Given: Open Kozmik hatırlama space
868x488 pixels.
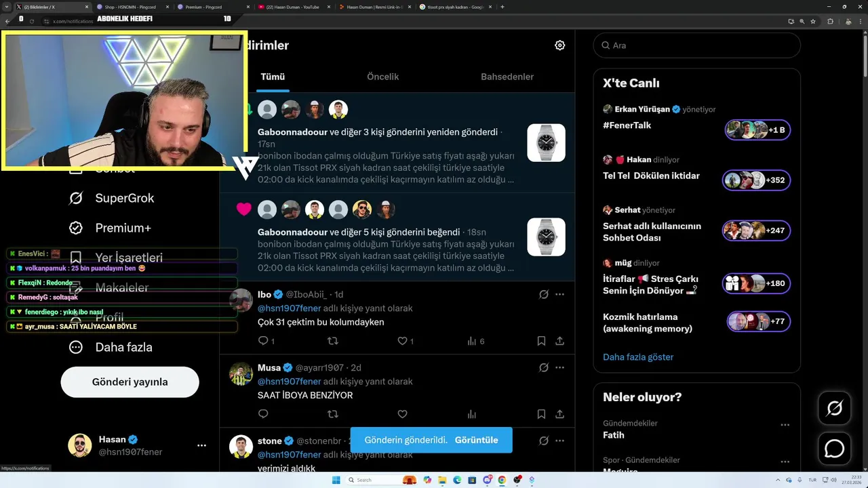Looking at the screenshot, I should [x=648, y=323].
